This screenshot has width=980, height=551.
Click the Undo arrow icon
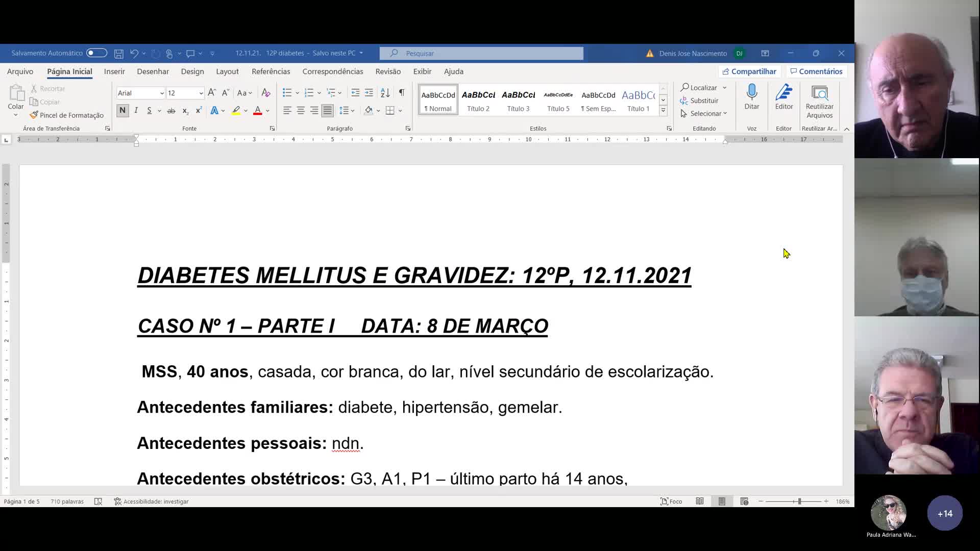tap(134, 53)
